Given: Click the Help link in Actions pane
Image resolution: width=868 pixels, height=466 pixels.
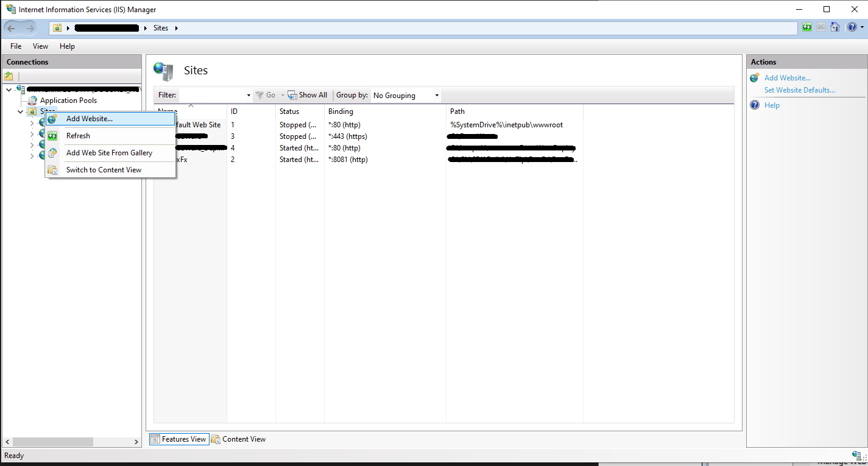Looking at the screenshot, I should [x=772, y=105].
